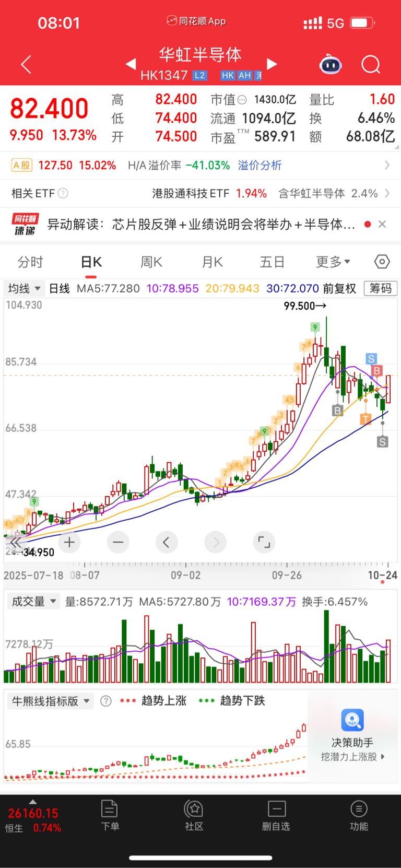Open the 成交量 volume indicator dropdown
Screen dimensions: 401x868
(x=33, y=602)
